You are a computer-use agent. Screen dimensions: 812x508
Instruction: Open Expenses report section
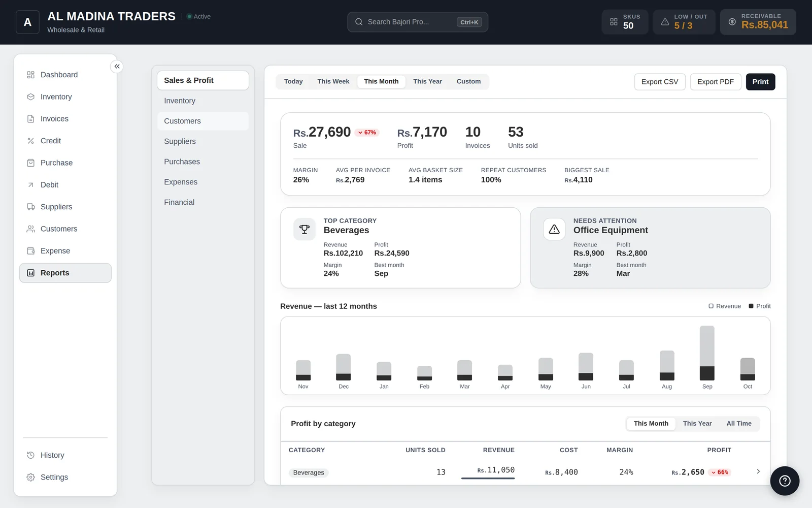point(203,182)
